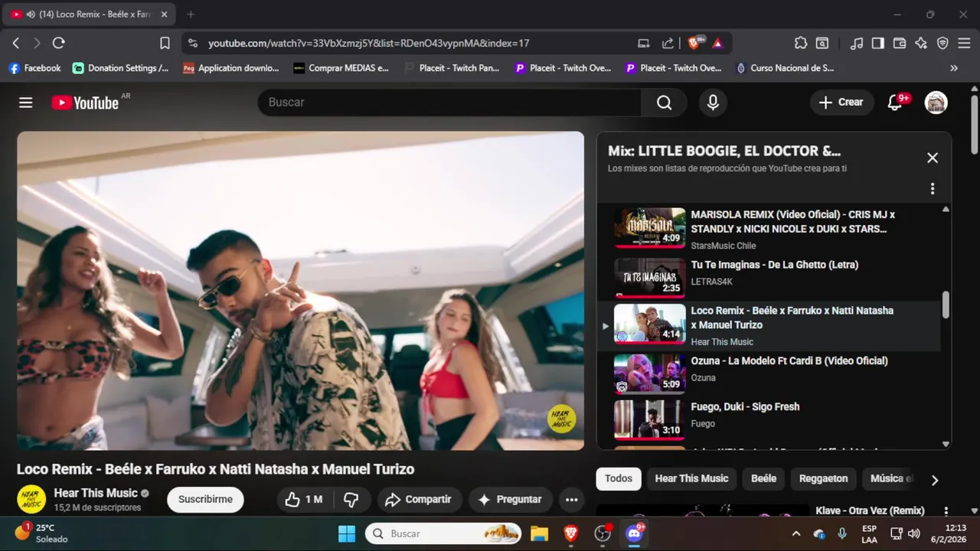Start voice search with the microphone
The image size is (980, 551).
click(x=713, y=103)
